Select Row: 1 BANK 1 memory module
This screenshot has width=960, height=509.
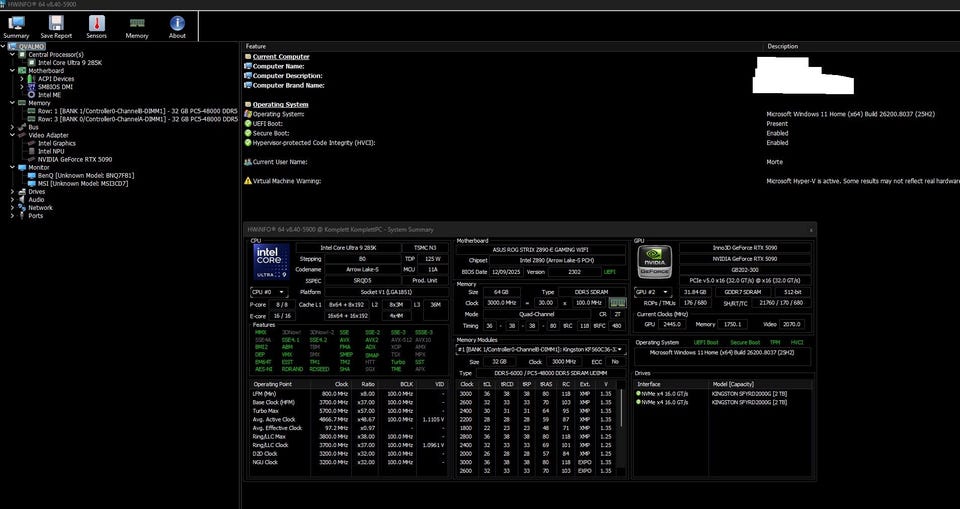(x=137, y=111)
